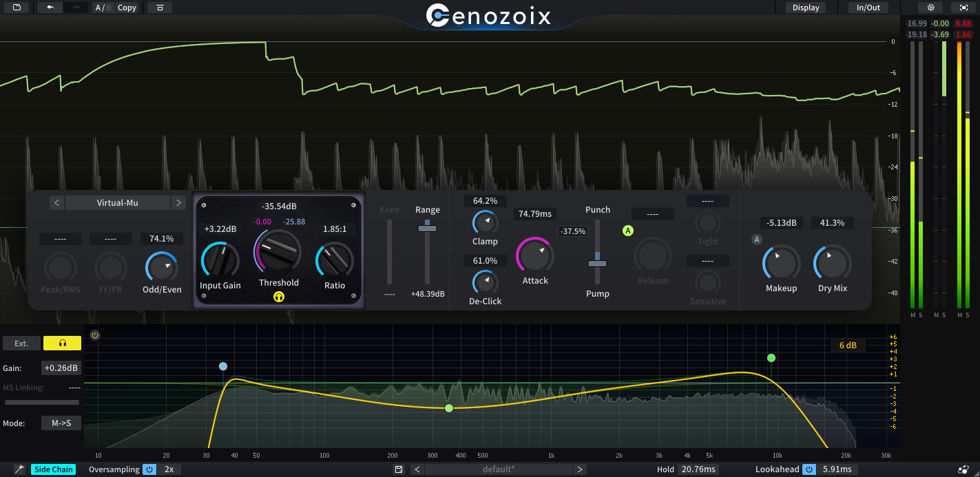Viewport: 980px width, 477px height.
Task: Toggle auto release A button
Action: pyautogui.click(x=628, y=231)
